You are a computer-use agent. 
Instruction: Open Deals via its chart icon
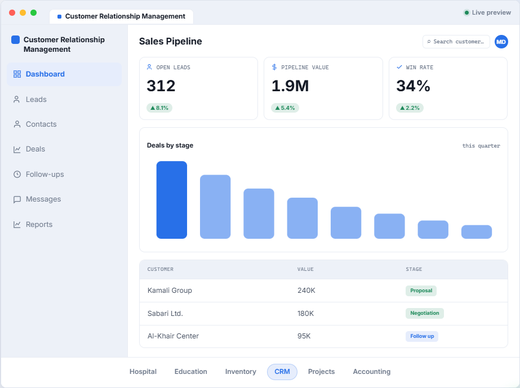(17, 149)
